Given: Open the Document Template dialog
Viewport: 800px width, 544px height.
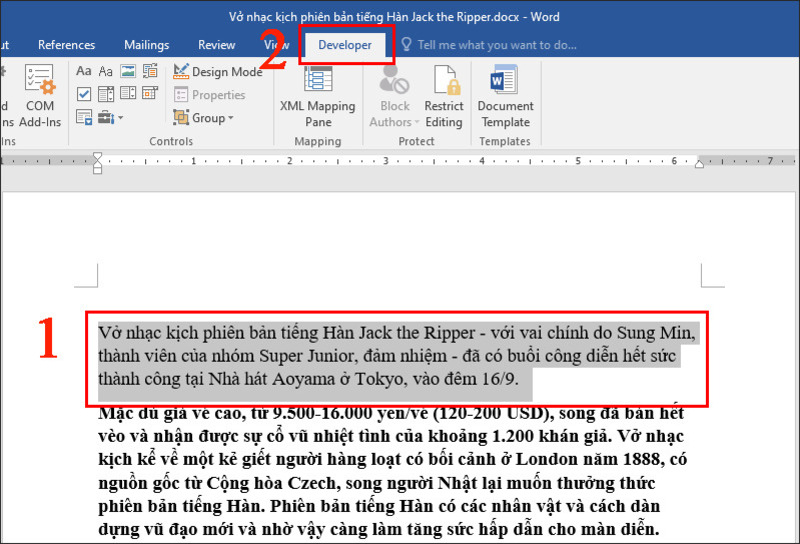Looking at the screenshot, I should pyautogui.click(x=505, y=96).
